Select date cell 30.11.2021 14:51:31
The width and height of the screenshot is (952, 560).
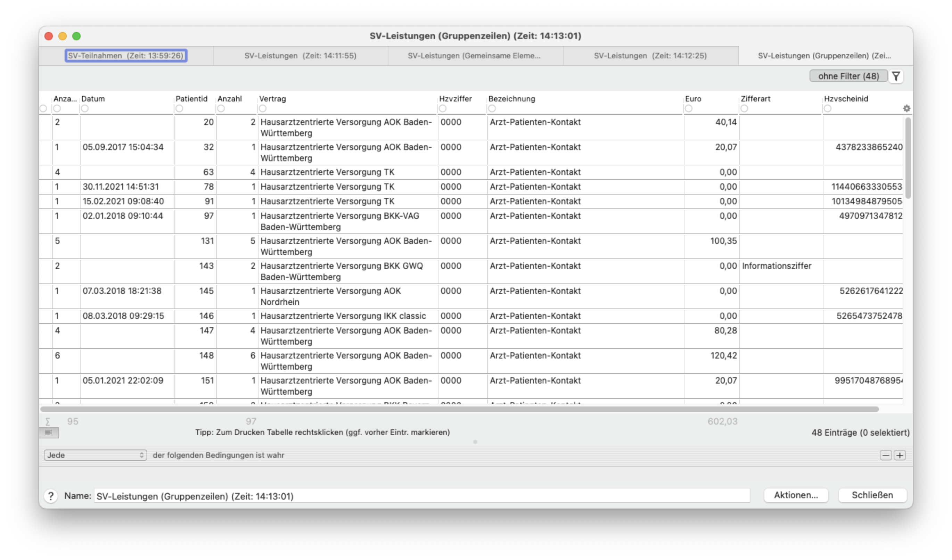(121, 187)
